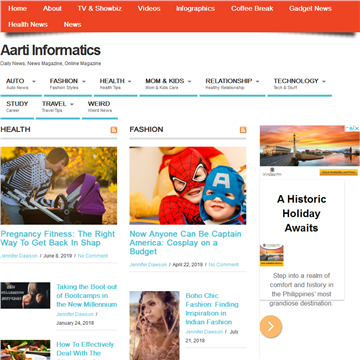The width and height of the screenshot is (360, 360).
Task: Click Jennifer Dawson under Pregnancy Fitness article
Action: pyautogui.click(x=19, y=256)
